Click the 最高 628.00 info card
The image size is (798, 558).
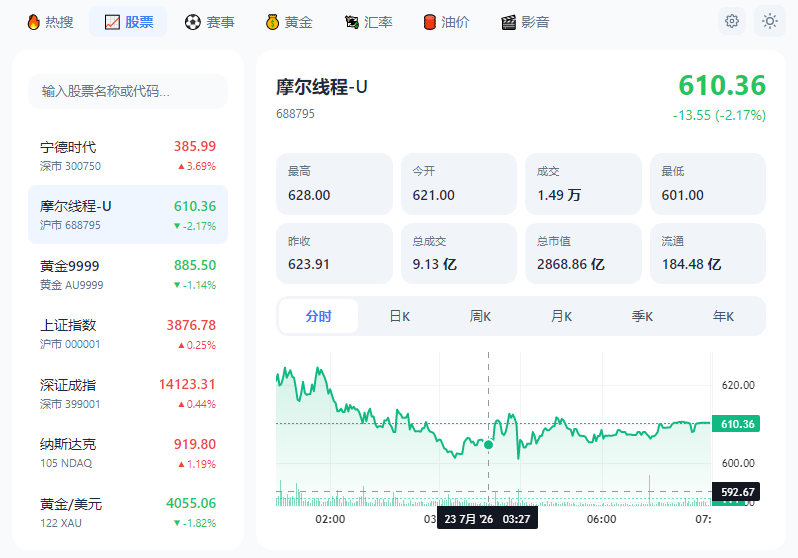pyautogui.click(x=334, y=184)
